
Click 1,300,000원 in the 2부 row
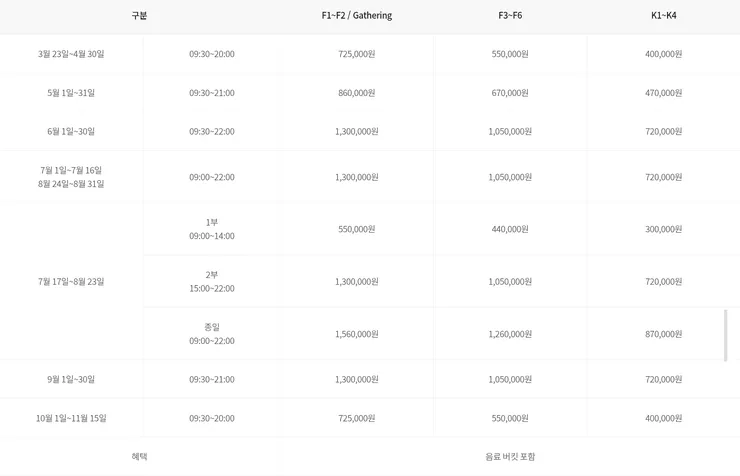[357, 282]
